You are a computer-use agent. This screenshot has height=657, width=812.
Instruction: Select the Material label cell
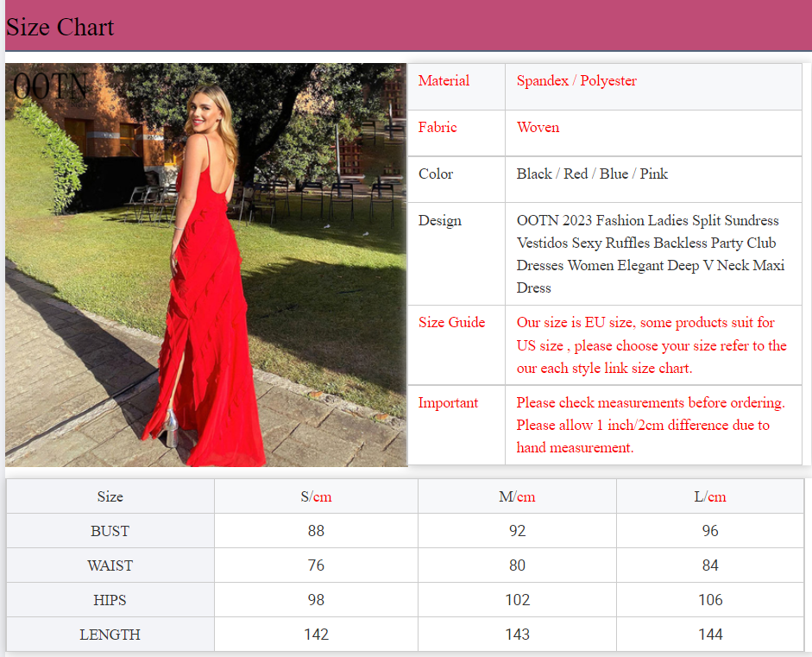click(x=444, y=81)
